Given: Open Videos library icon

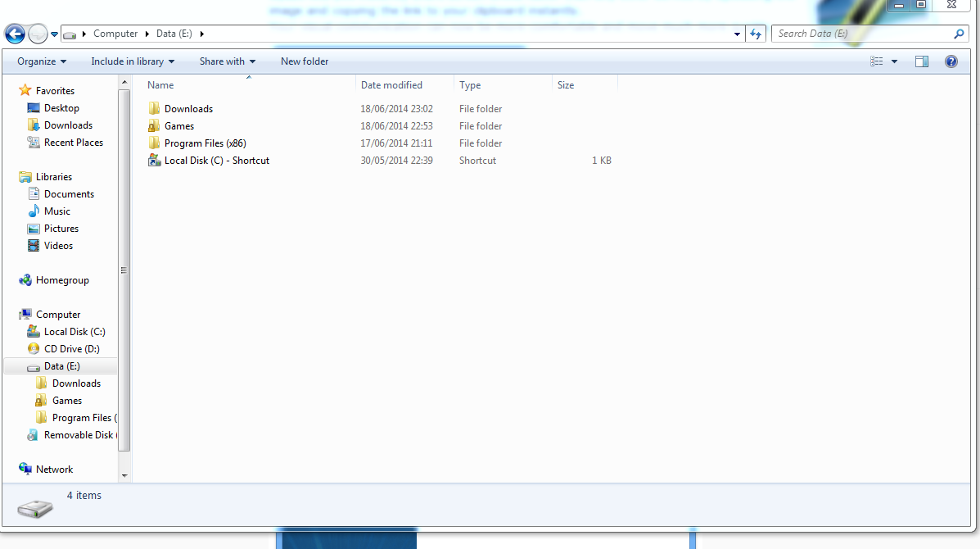Looking at the screenshot, I should 34,246.
